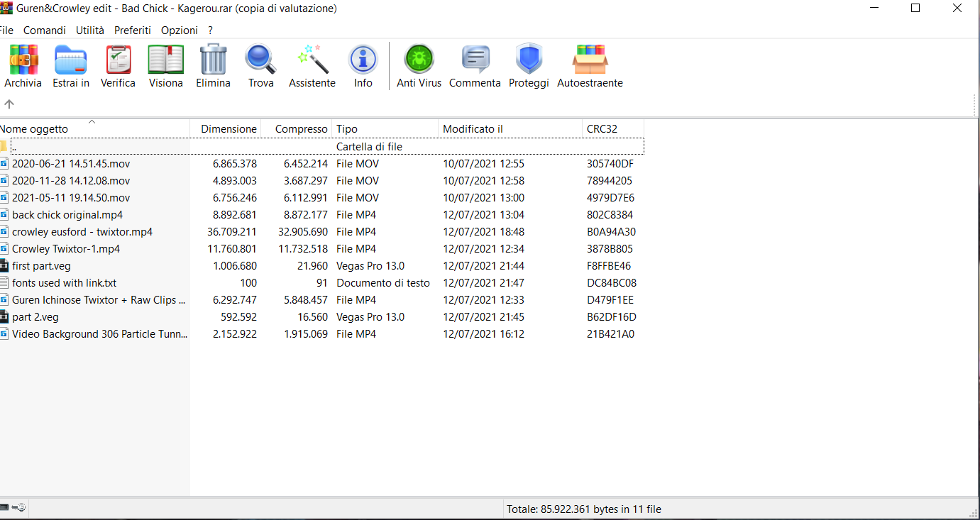Open the Preferiti menu
This screenshot has width=980, height=520.
point(133,31)
